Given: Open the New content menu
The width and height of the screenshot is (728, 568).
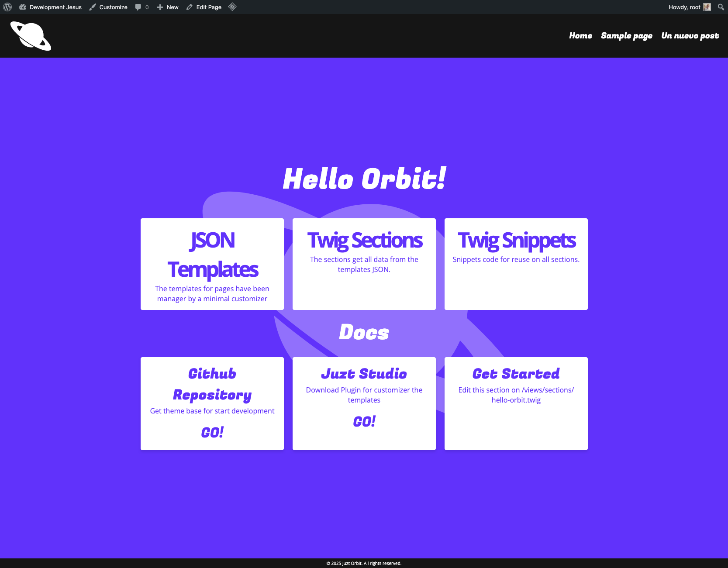Looking at the screenshot, I should coord(168,7).
